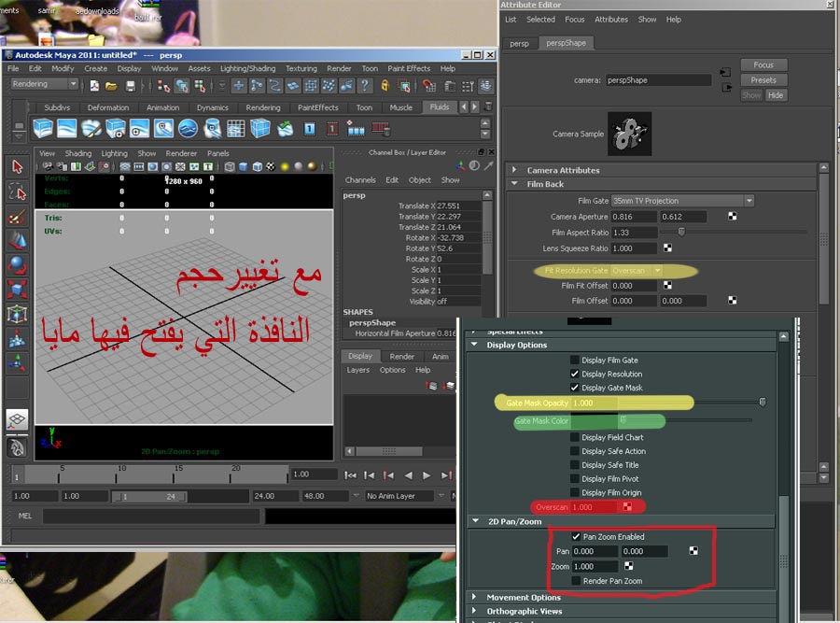Click the MEL command line input
The image size is (840, 623).
[x=151, y=516]
